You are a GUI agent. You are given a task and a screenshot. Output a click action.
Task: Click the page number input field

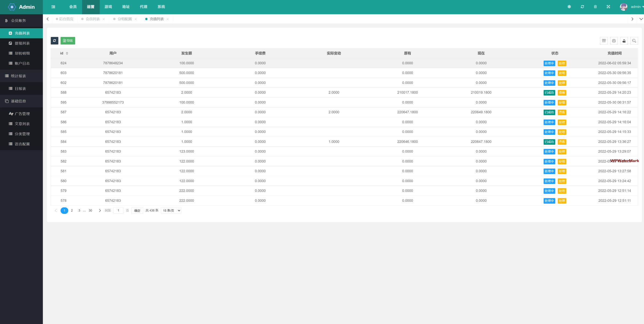pos(118,211)
